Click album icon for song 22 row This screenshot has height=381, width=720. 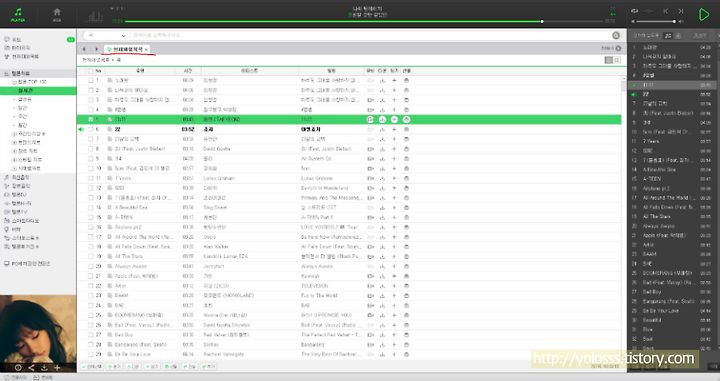[406, 129]
